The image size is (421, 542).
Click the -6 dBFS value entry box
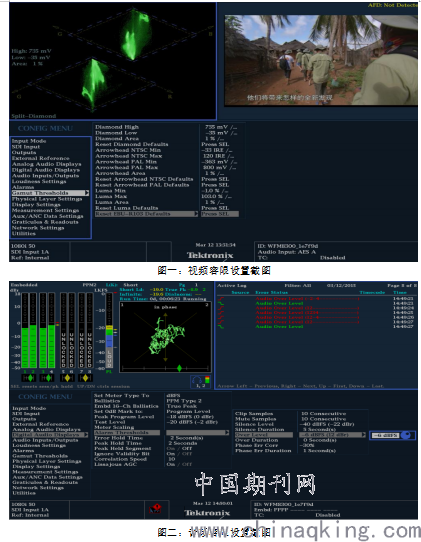(386, 436)
